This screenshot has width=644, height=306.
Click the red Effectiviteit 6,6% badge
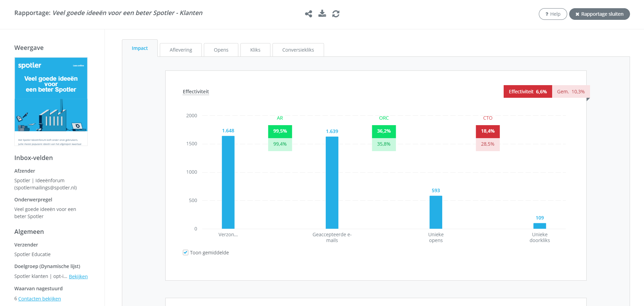pos(528,92)
